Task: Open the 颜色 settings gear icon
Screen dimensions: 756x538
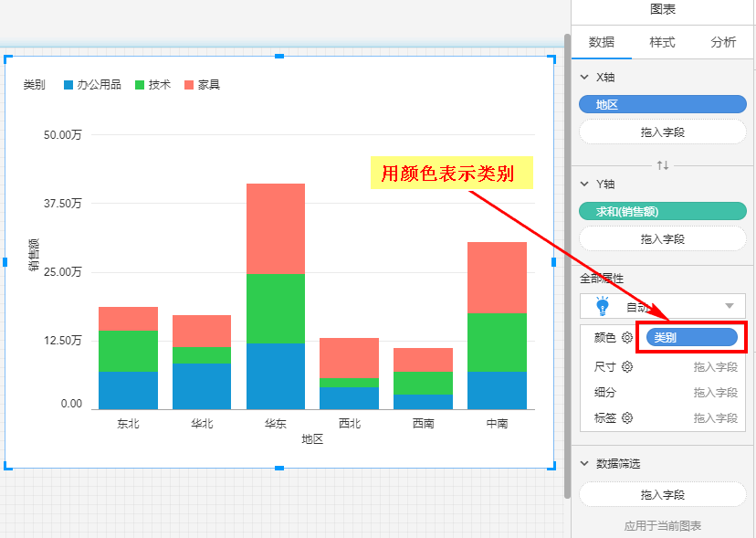Action: pyautogui.click(x=627, y=338)
